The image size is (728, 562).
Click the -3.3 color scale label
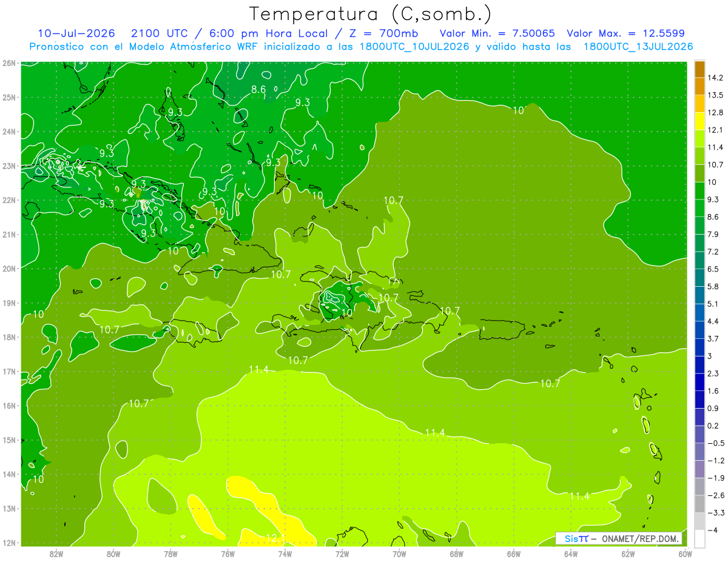pos(716,513)
